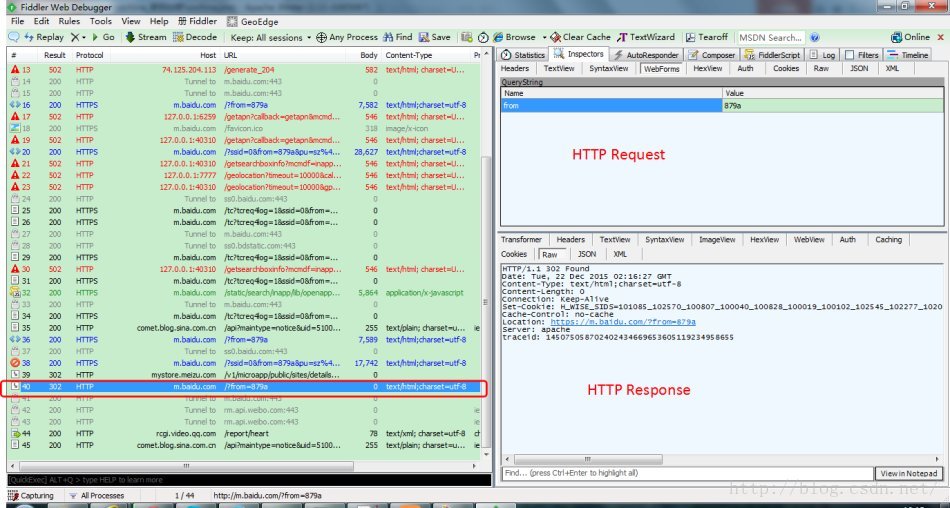The image size is (950, 508).
Task: Open the File menu
Action: pos(18,21)
